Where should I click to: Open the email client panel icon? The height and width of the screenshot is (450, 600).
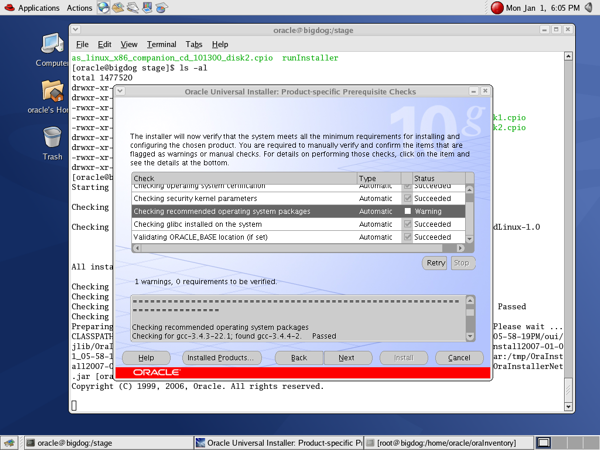(x=118, y=7)
